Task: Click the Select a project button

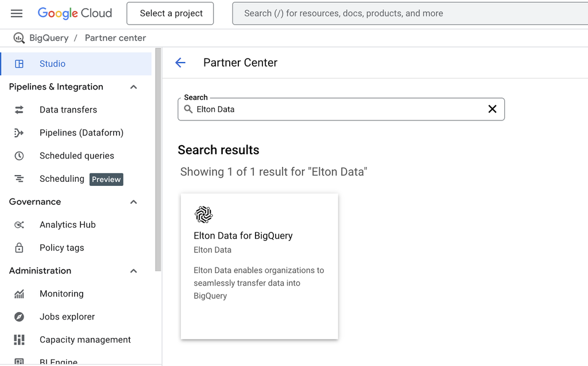Action: [x=171, y=13]
